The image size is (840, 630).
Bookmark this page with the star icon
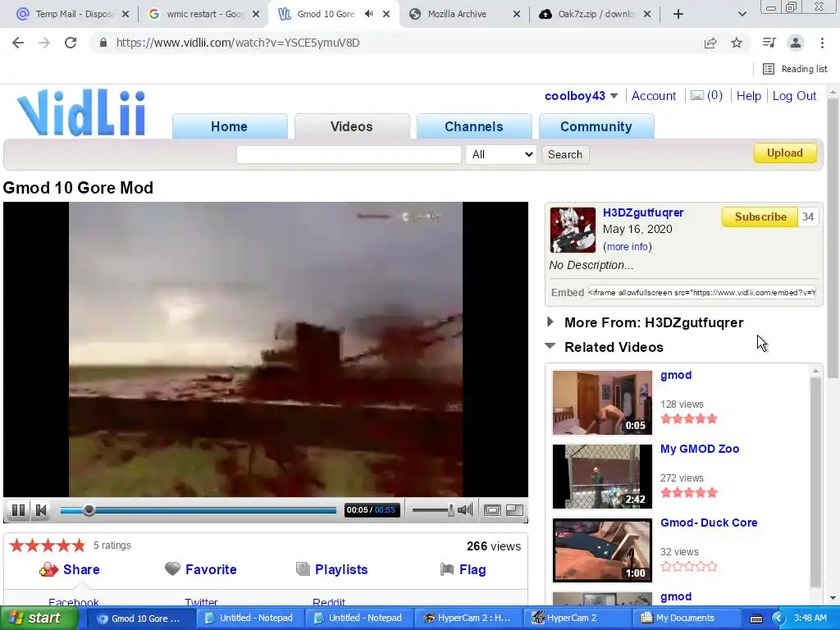point(737,43)
